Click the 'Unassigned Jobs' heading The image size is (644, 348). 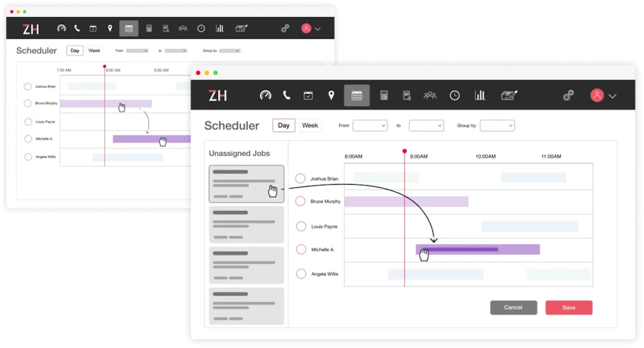(x=239, y=154)
